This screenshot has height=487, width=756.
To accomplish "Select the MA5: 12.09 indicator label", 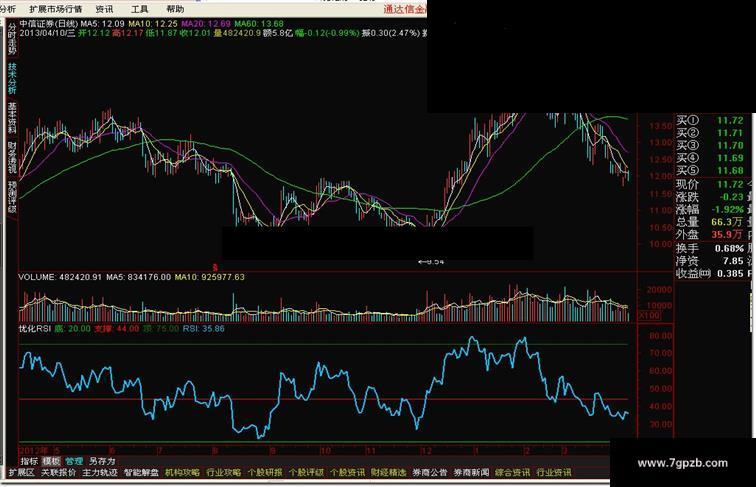I will coord(103,24).
